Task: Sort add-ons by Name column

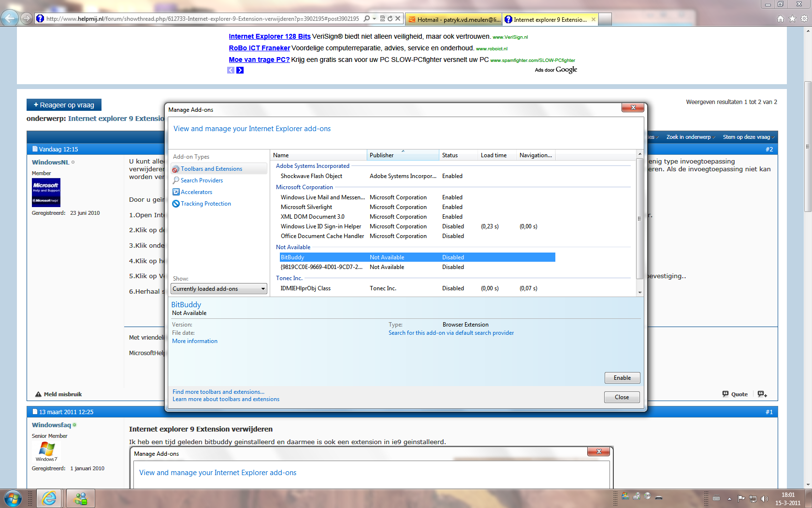Action: 319,155
